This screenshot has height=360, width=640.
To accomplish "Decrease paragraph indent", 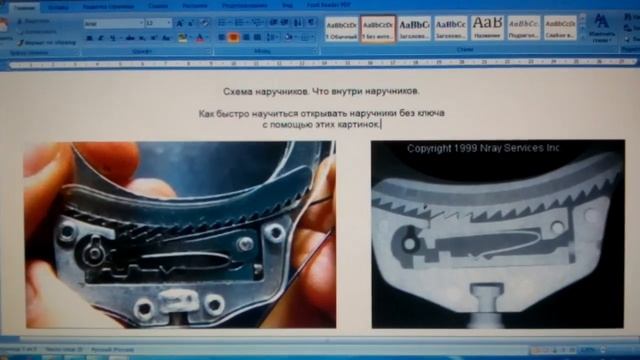I will point(273,22).
